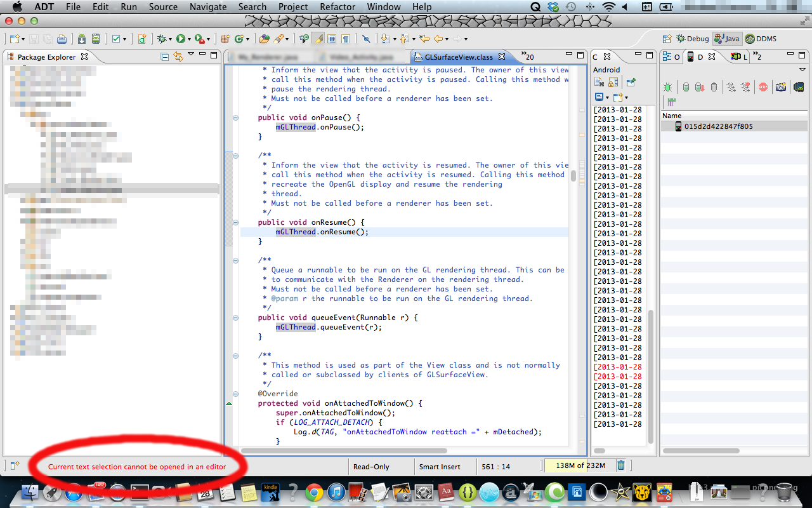Open the External Tools dropdown arrow
812x508 pixels.
click(x=208, y=39)
